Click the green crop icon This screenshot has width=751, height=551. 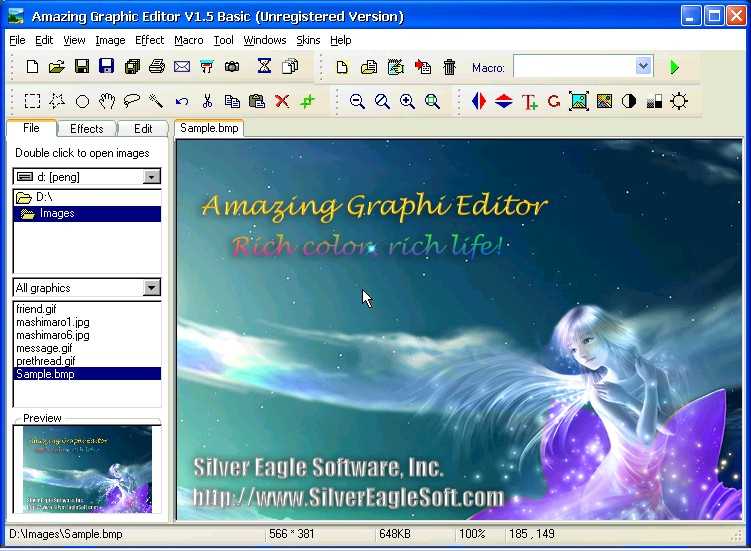pos(307,101)
